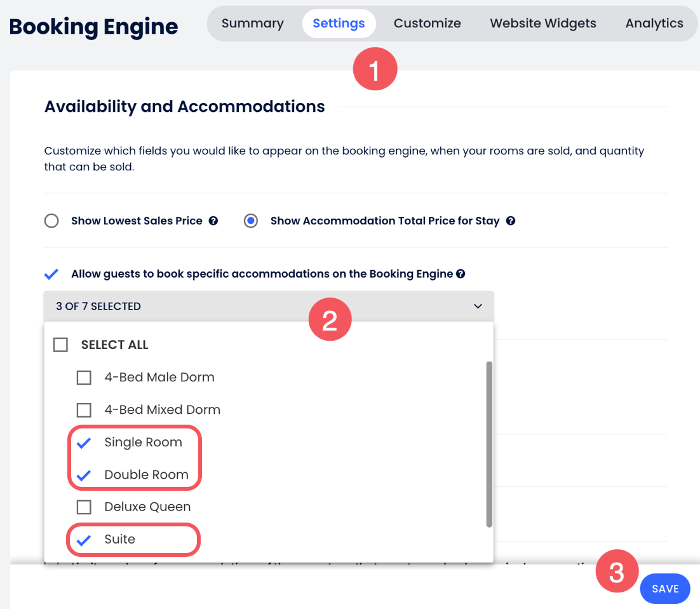
Task: Switch to the Customize tab
Action: (x=427, y=24)
